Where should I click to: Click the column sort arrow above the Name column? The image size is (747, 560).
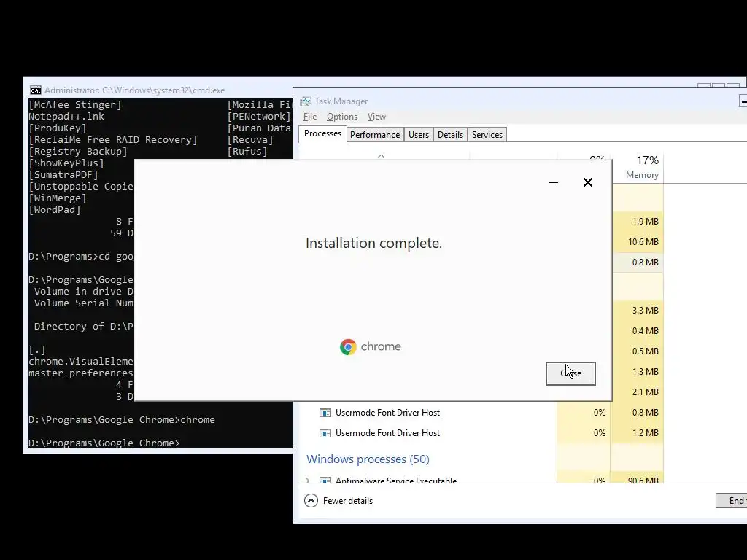point(381,156)
